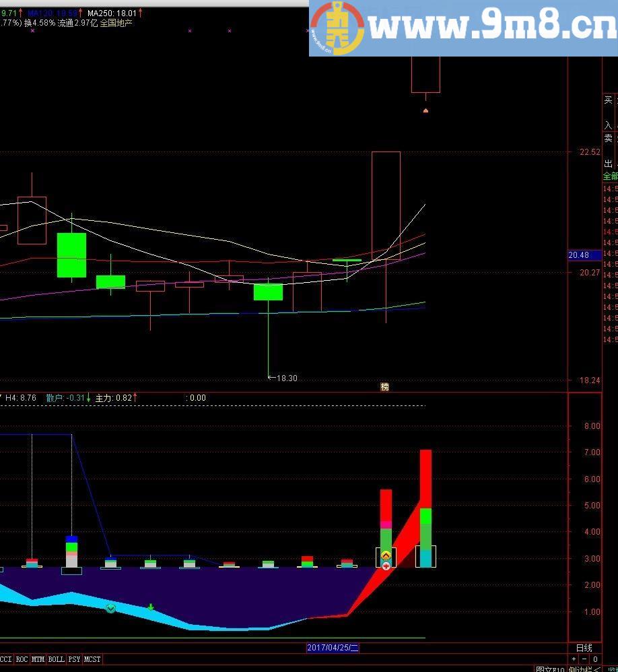Select the tall red candle topping at 22.52
The height and width of the screenshot is (672, 618).
(386, 205)
